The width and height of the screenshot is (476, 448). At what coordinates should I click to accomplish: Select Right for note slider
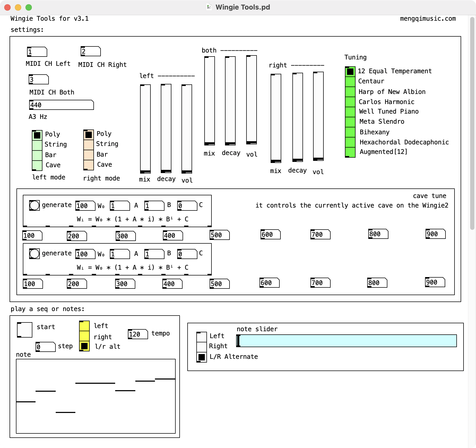point(202,347)
